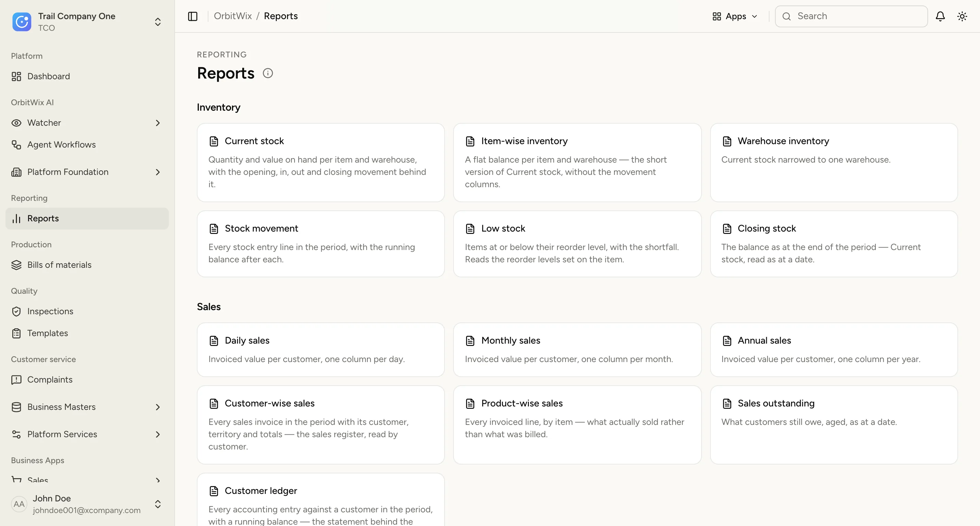Click the Complaints message icon
The image size is (980, 526).
point(16,379)
